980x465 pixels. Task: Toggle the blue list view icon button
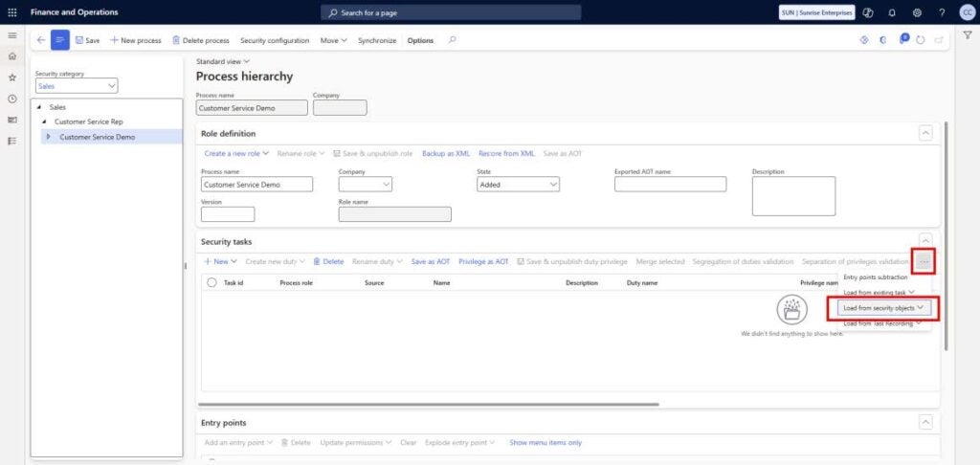tap(60, 40)
